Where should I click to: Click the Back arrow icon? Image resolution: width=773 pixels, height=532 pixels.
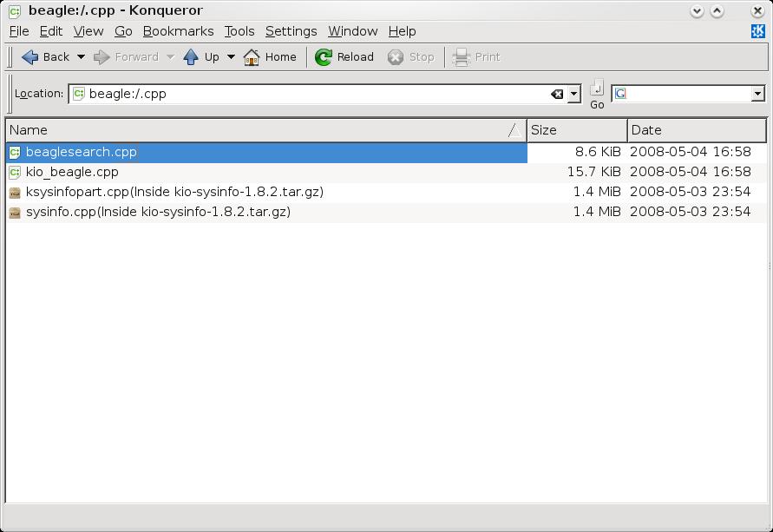(x=30, y=57)
